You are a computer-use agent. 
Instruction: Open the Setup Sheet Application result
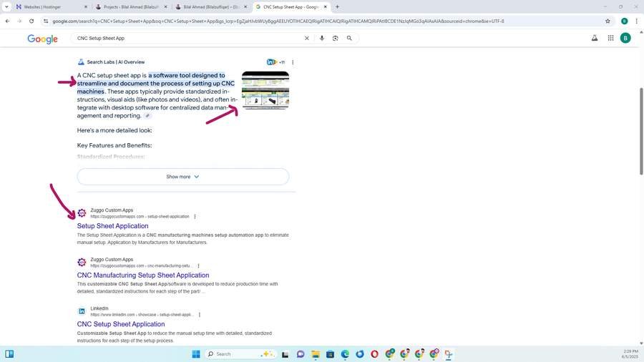112,226
